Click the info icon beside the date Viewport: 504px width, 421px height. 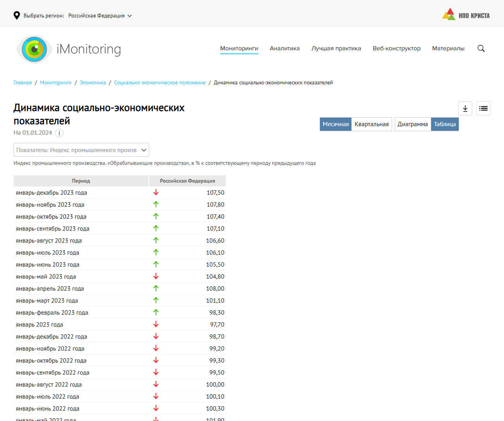(59, 133)
